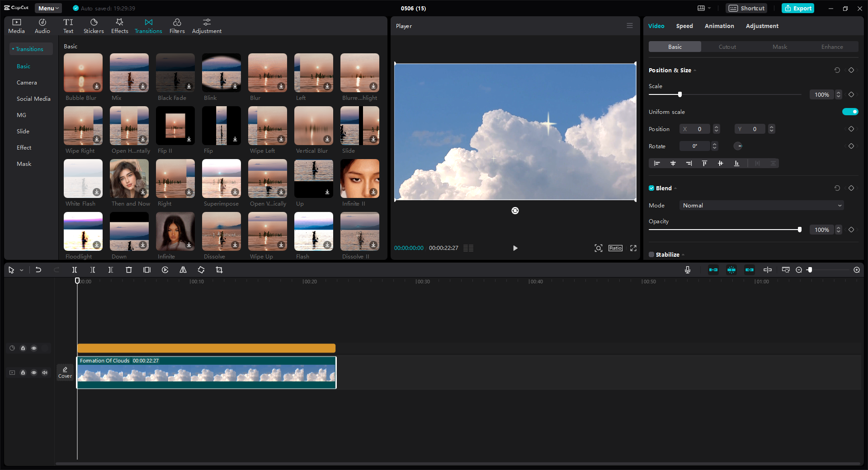Open the Blend Mode Normal dropdown
This screenshot has height=470, width=868.
click(761, 205)
